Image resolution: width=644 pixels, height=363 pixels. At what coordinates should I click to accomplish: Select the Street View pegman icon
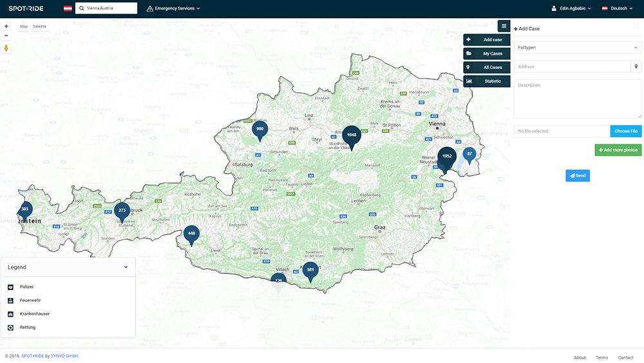[x=6, y=48]
